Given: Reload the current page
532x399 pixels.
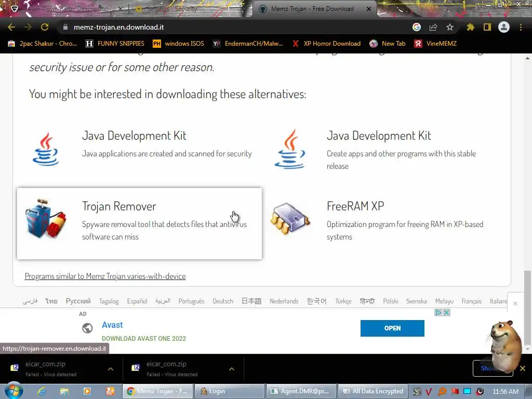Looking at the screenshot, I should (45, 27).
